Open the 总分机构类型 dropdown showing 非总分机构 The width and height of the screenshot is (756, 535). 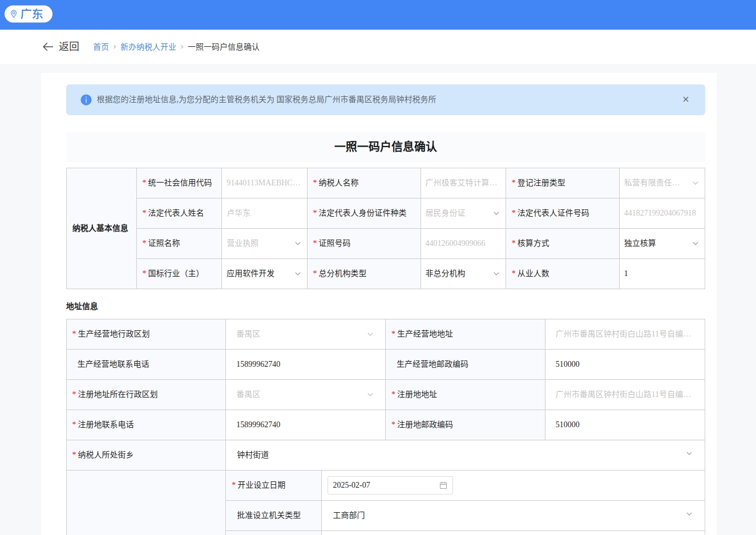pos(463,274)
